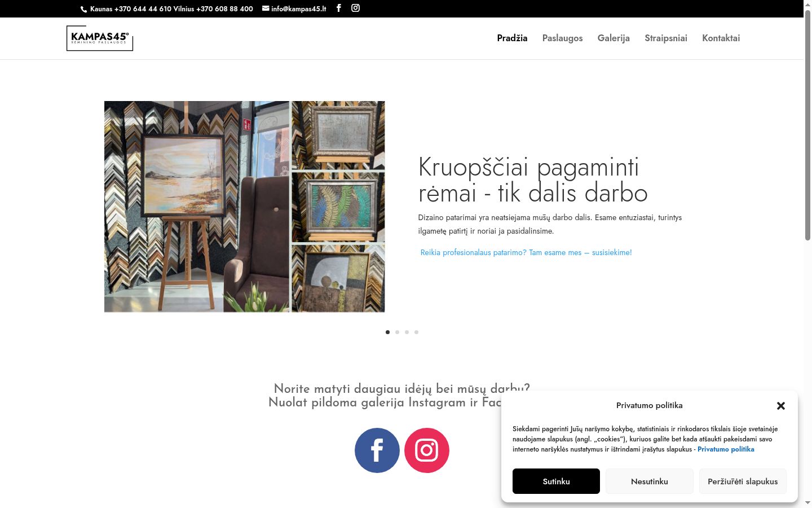The height and width of the screenshot is (508, 812).
Task: Close the Privatumo politika cookie popup
Action: pyautogui.click(x=781, y=406)
